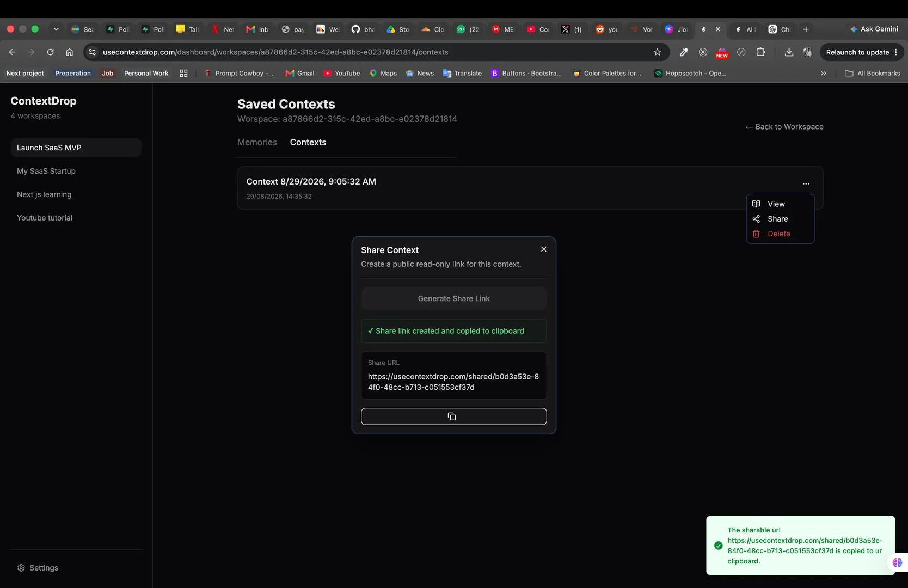
Task: Open the eyedropper extension
Action: [x=684, y=52]
